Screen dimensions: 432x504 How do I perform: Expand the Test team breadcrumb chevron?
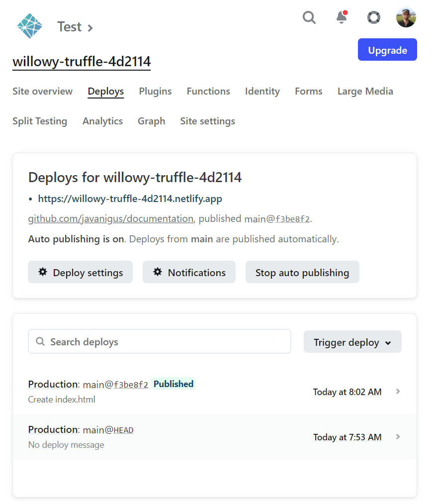point(90,28)
